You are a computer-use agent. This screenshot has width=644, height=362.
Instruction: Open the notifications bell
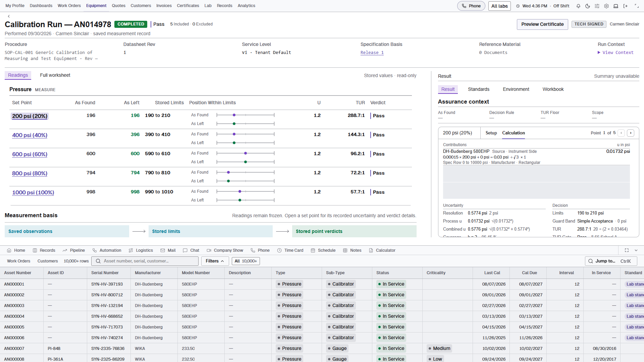click(578, 6)
